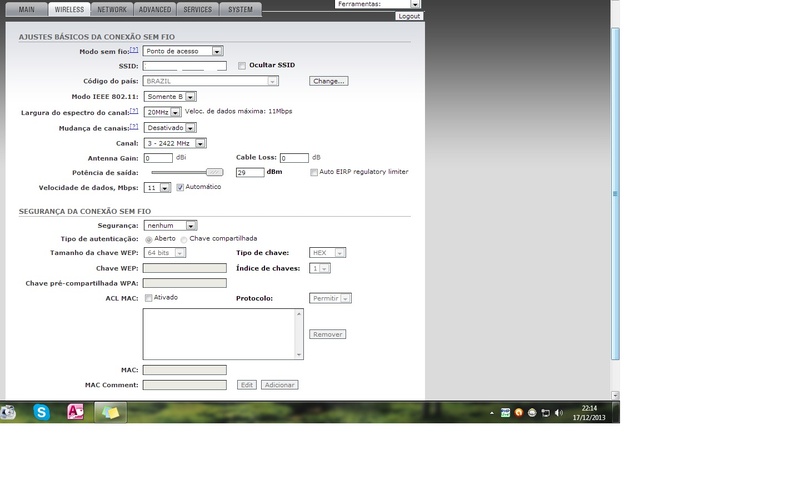Click the MAC address input field
Image resolution: width=800 pixels, height=500 pixels.
tap(185, 370)
